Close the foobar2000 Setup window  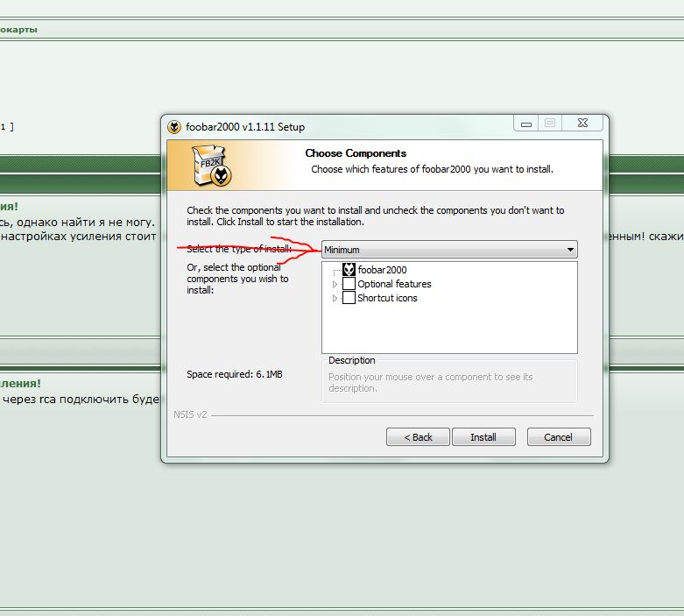pos(582,124)
